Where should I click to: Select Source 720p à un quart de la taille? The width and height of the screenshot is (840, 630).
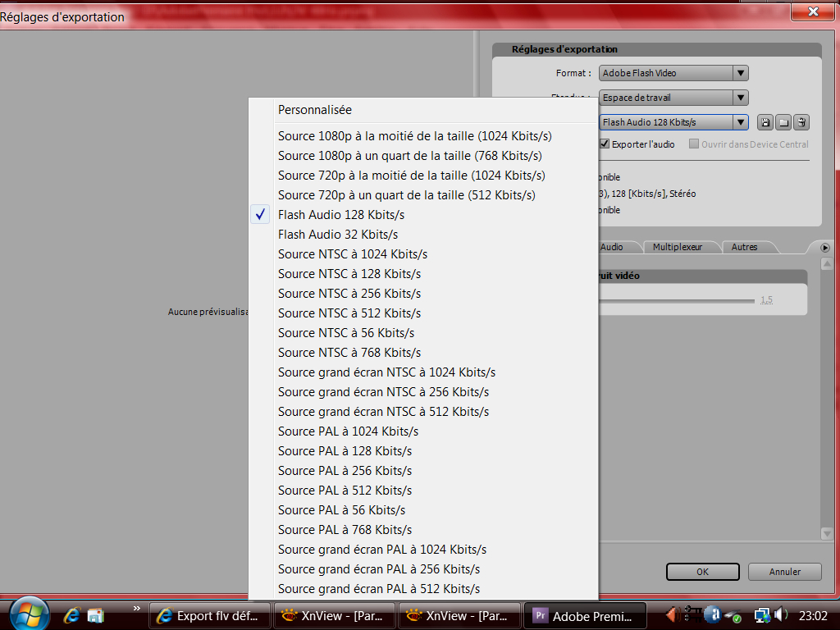click(423, 195)
